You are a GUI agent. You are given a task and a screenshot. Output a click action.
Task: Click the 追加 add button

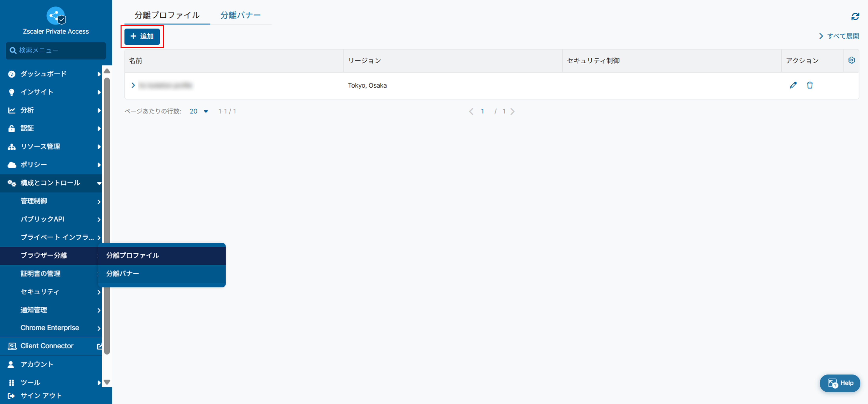point(142,36)
